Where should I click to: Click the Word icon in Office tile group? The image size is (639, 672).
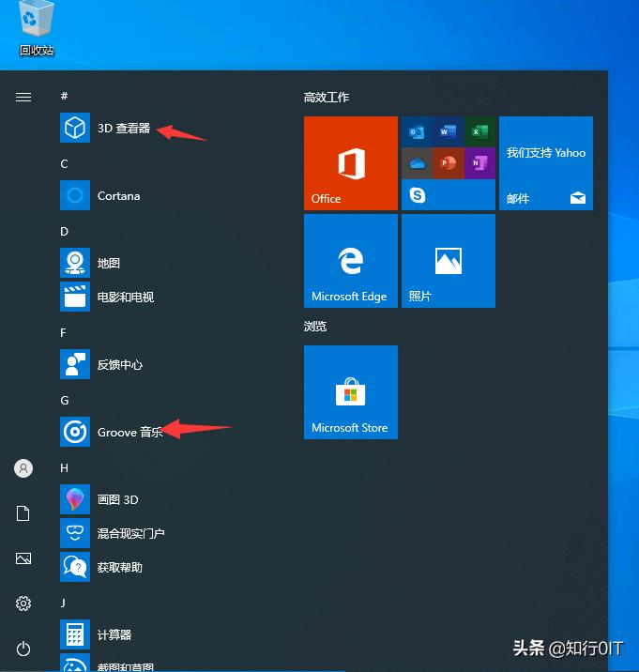pyautogui.click(x=449, y=132)
